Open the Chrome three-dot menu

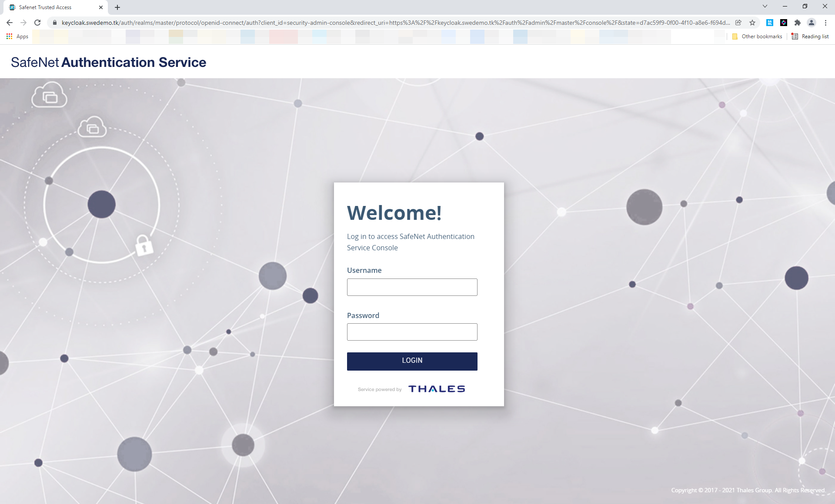coord(825,22)
